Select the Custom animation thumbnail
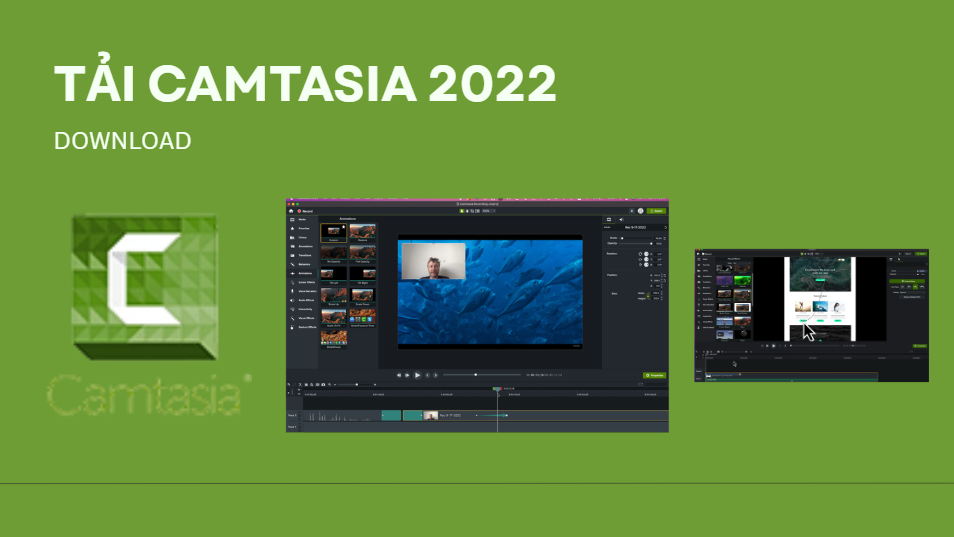The width and height of the screenshot is (954, 537). click(x=334, y=233)
